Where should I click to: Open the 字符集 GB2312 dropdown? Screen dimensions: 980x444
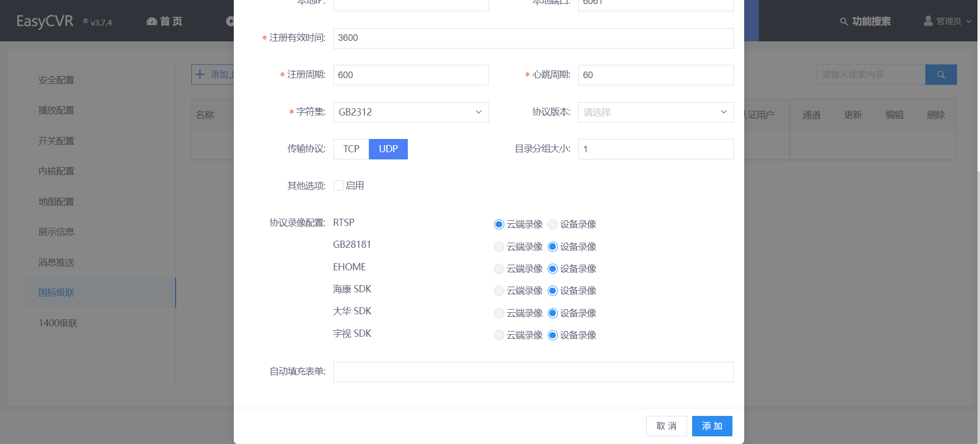click(410, 112)
